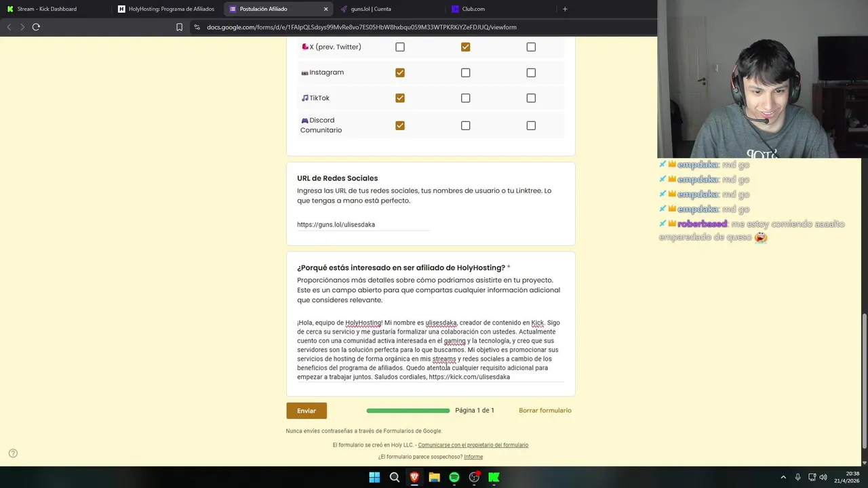Open File Explorer from the taskbar
Screen dimensions: 868x488
point(434,477)
